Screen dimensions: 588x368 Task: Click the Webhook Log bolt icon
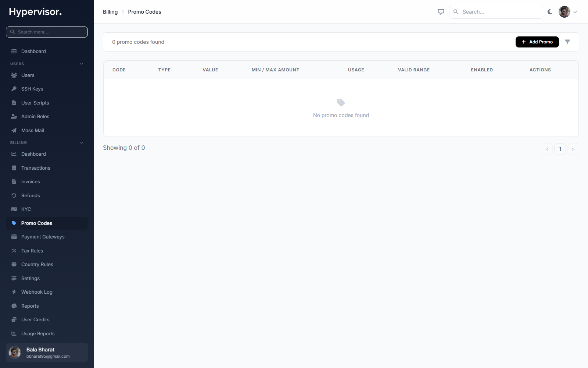pos(14,292)
